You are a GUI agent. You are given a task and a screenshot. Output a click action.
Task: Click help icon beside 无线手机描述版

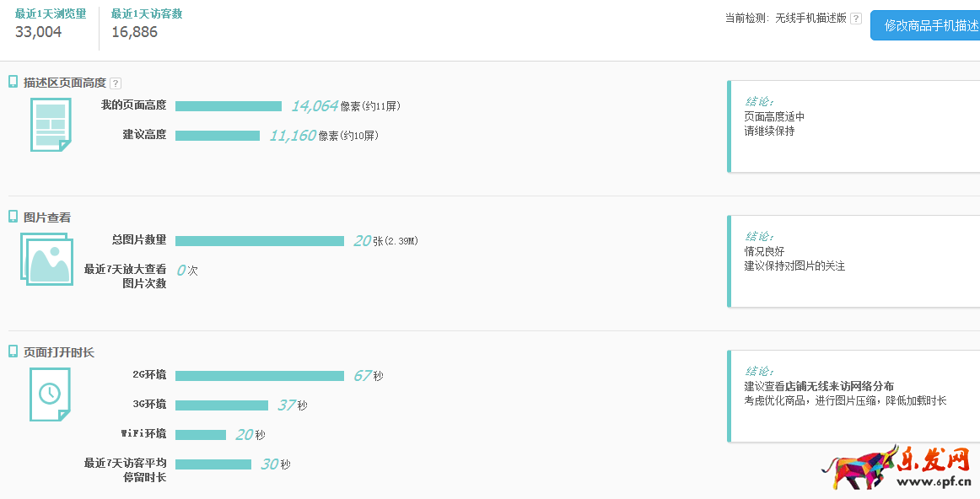pyautogui.click(x=856, y=19)
